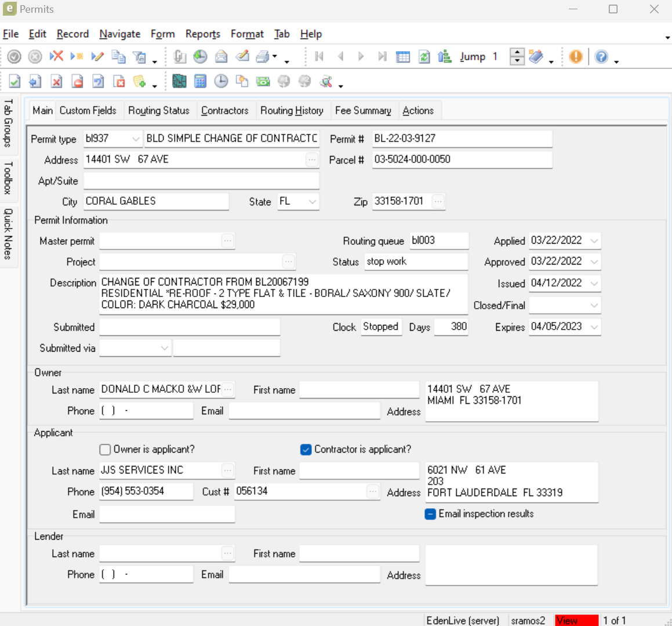Expand the Permit type dropdown
The width and height of the screenshot is (672, 626).
pos(136,139)
